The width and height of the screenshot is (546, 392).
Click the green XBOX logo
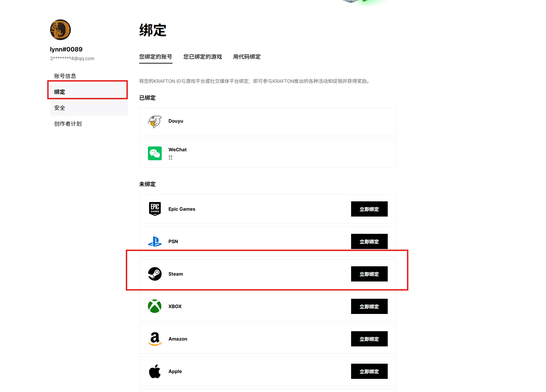coord(155,306)
